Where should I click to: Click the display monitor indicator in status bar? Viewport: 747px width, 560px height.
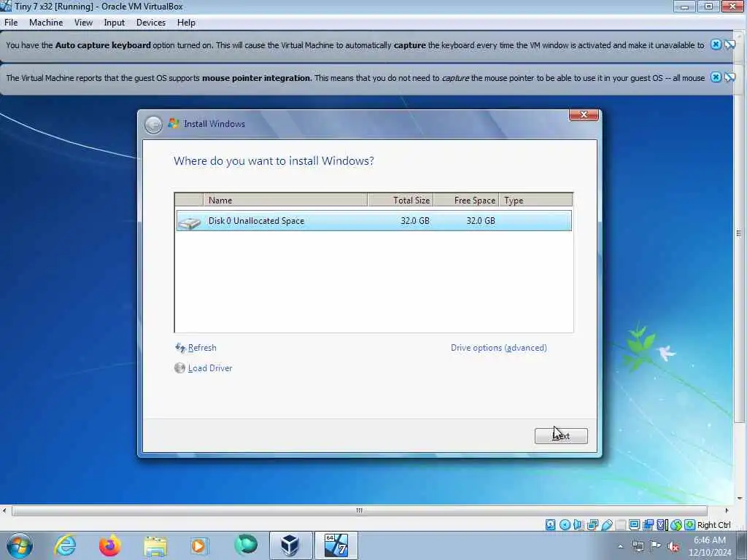click(634, 525)
